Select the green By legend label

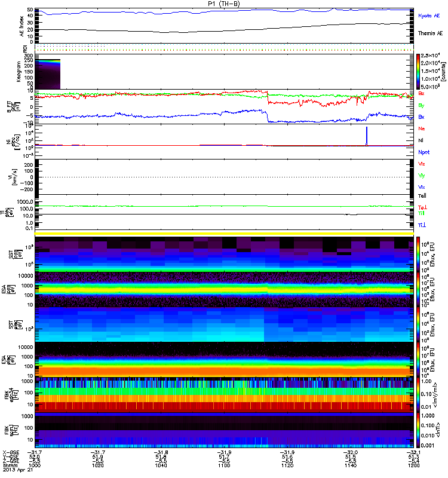tap(421, 105)
